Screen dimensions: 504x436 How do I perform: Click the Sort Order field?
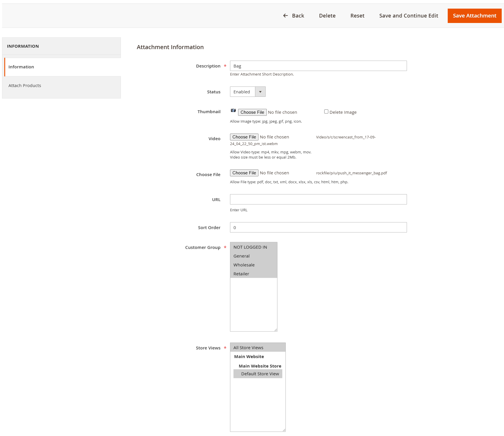(318, 227)
